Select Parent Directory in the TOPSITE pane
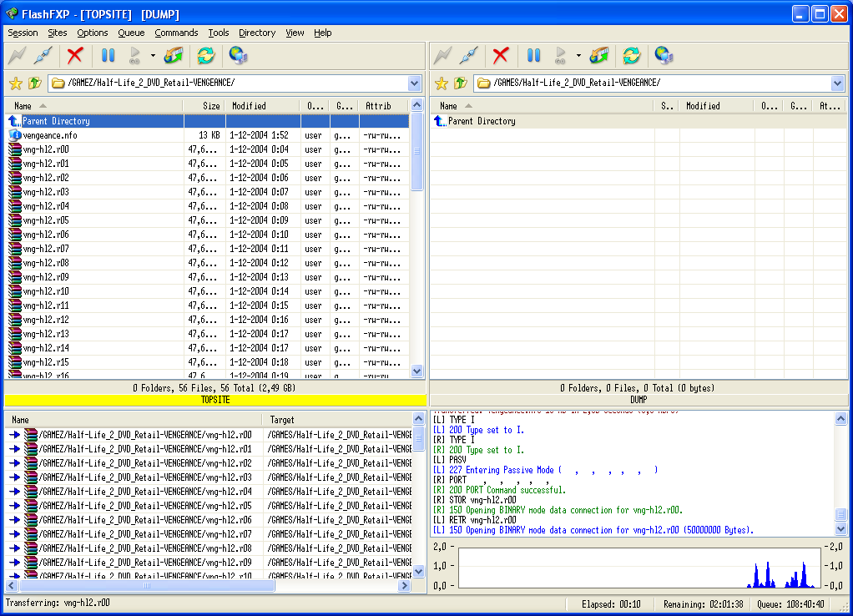This screenshot has height=616, width=853. 207,121
